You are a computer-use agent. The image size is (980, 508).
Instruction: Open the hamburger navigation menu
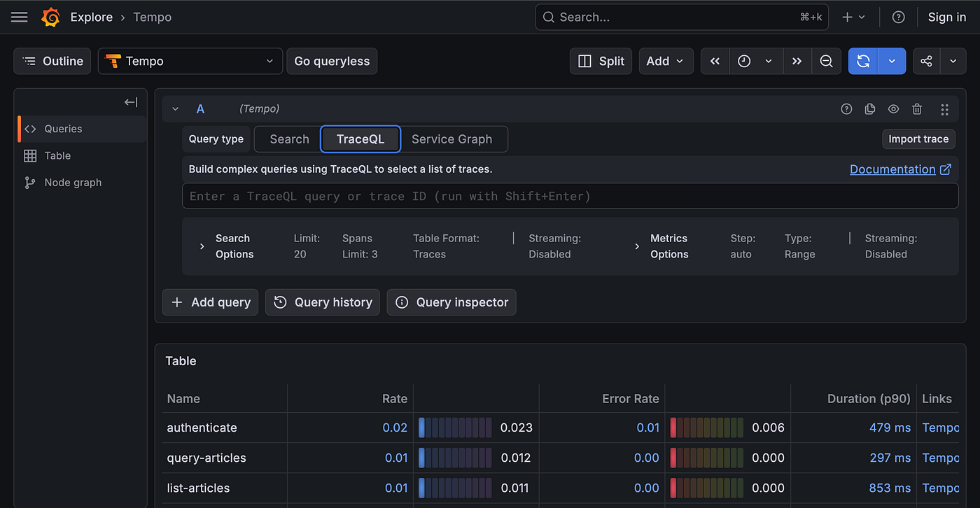(x=20, y=17)
